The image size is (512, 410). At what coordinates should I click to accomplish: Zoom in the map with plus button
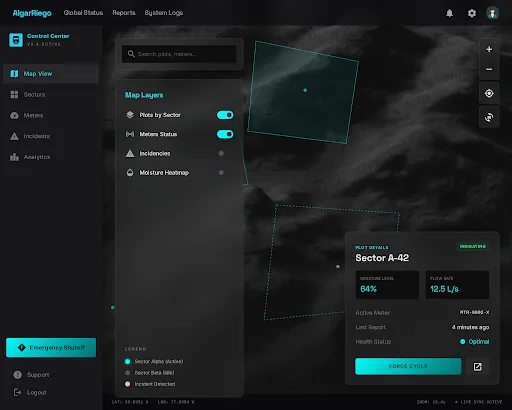coord(489,49)
